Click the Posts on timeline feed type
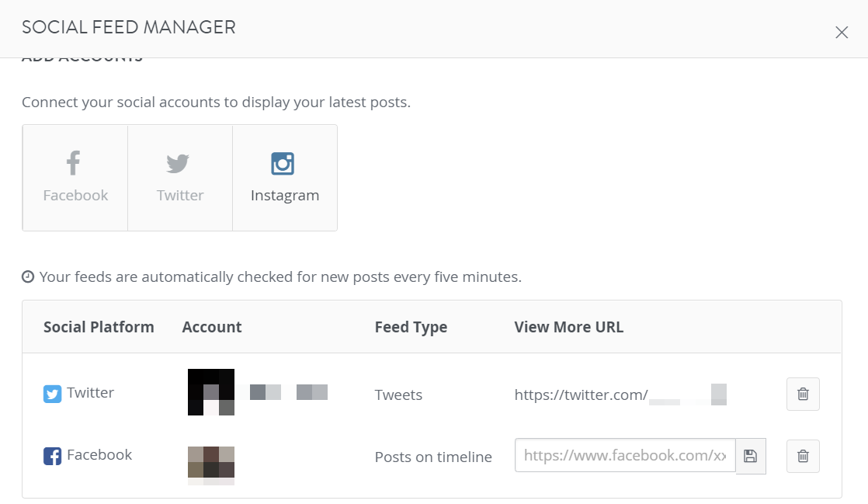868x504 pixels. (433, 457)
